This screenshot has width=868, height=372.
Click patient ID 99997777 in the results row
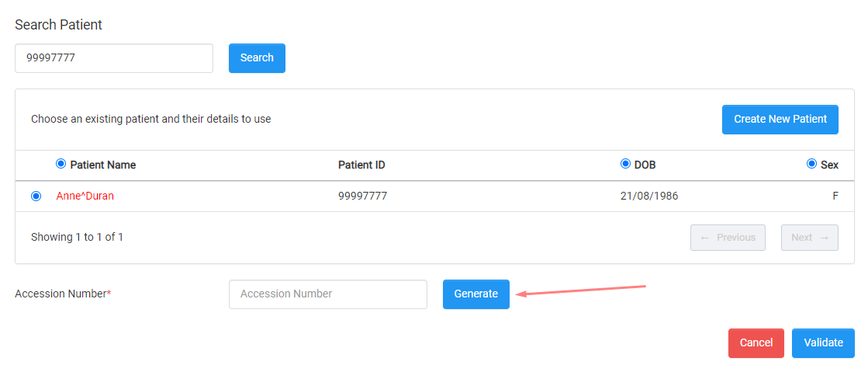[362, 196]
